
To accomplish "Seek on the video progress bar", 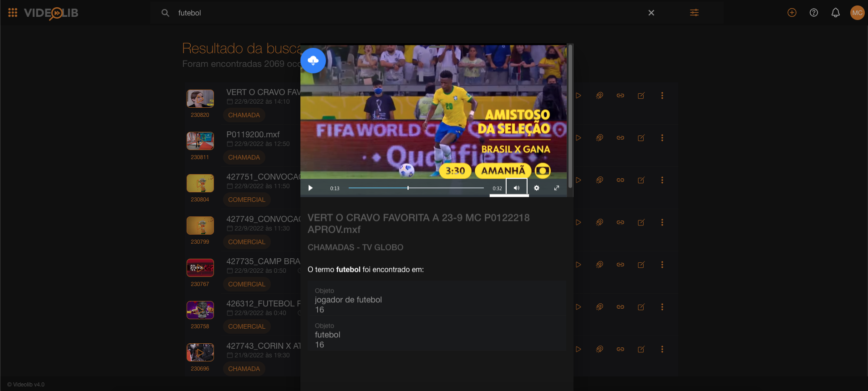I will coord(416,188).
